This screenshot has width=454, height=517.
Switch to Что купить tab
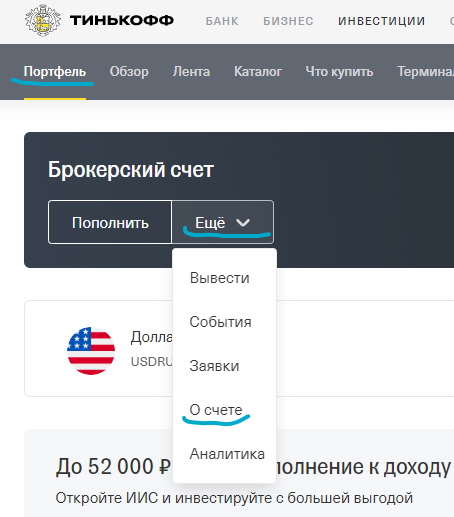(339, 71)
